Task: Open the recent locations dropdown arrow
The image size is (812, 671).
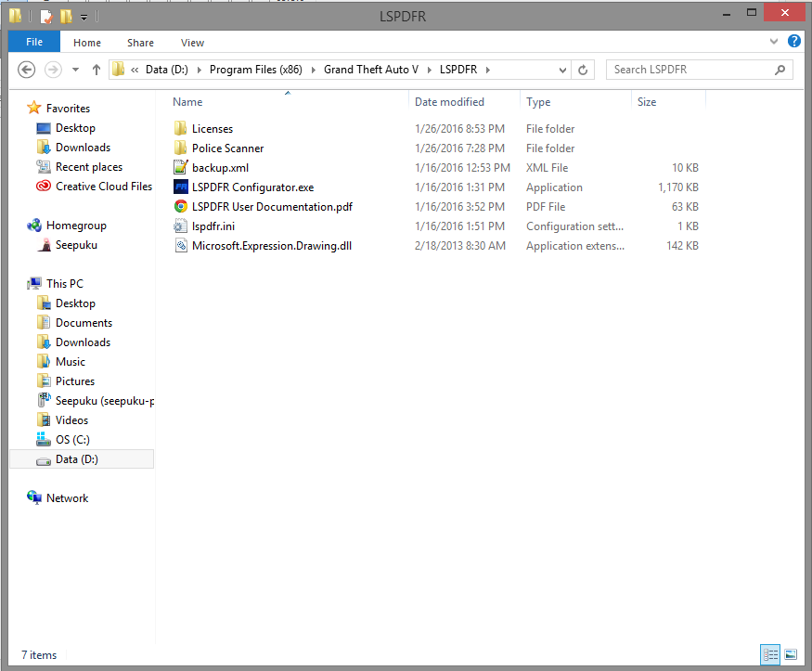Action: 75,70
